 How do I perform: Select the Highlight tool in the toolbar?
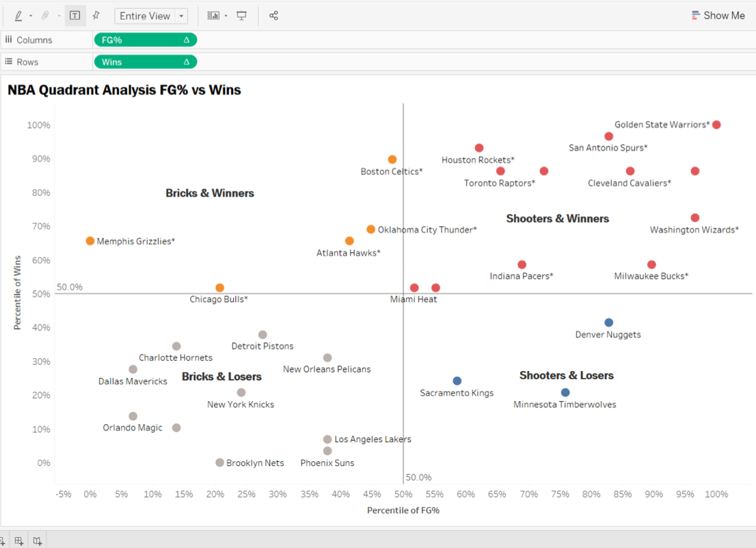17,15
